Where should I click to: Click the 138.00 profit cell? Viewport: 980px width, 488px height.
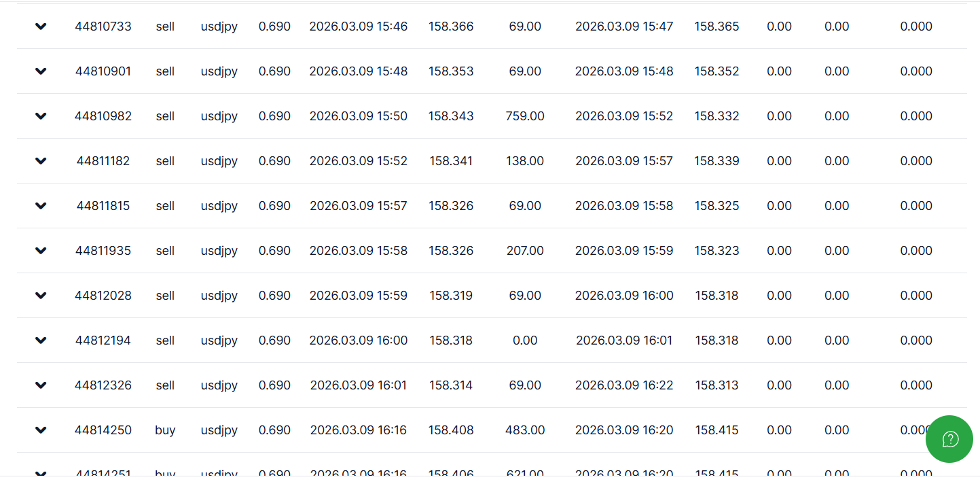tap(525, 161)
